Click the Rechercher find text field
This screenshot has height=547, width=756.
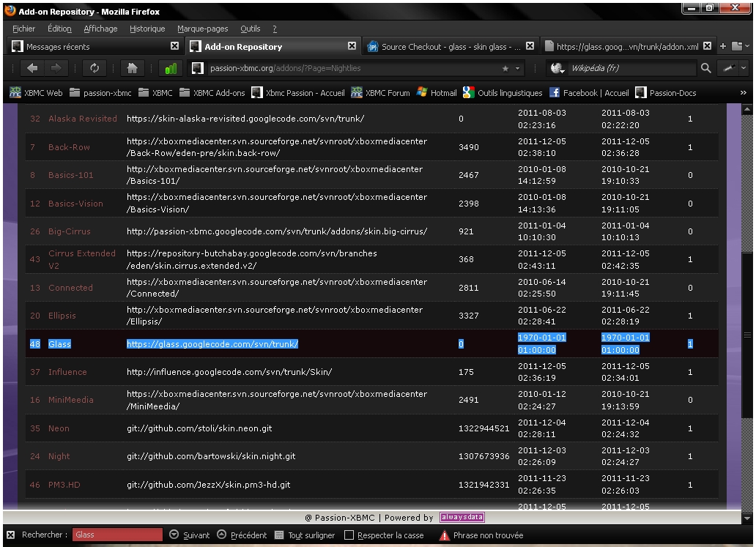(x=117, y=535)
